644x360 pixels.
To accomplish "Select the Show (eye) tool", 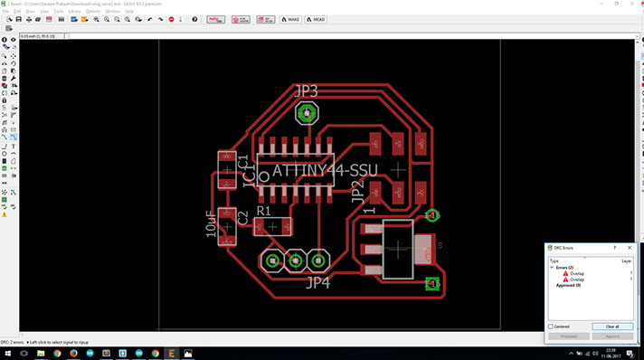I will (14, 40).
